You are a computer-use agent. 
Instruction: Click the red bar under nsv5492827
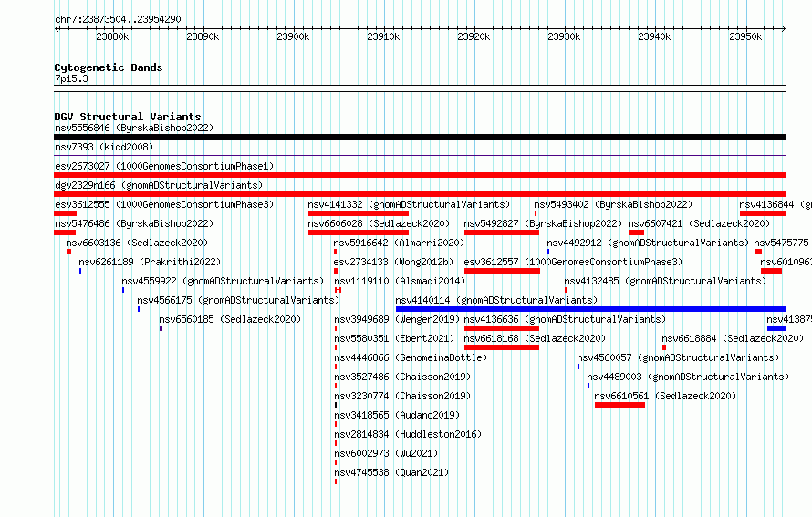pyautogui.click(x=502, y=233)
